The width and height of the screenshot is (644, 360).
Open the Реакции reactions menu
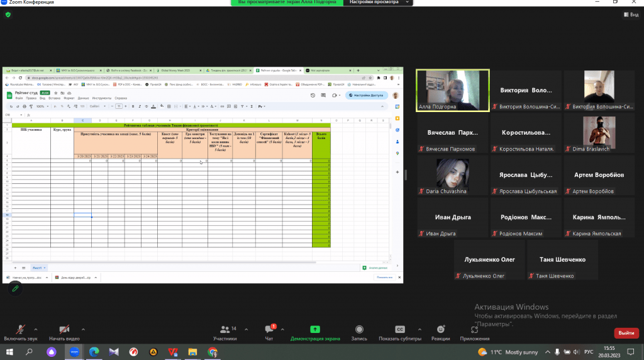[440, 330]
